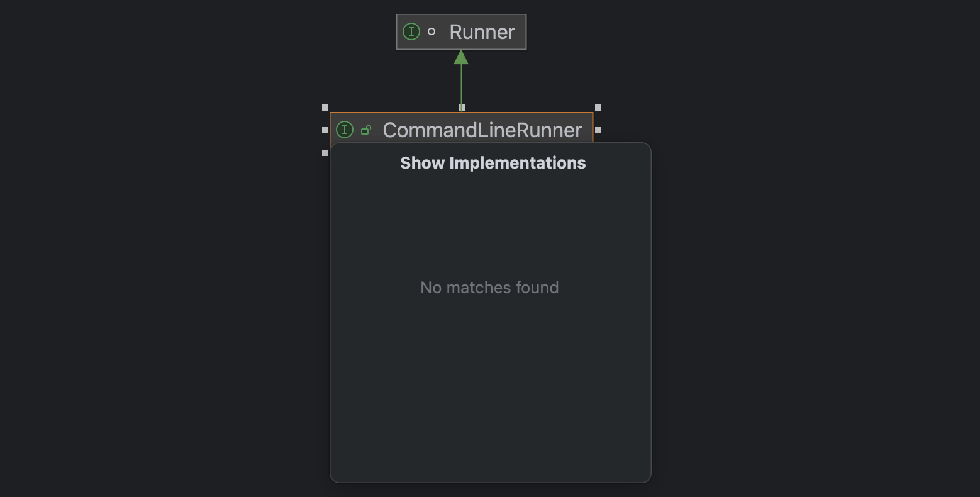Click the Show Implementations popup title
The width and height of the screenshot is (980, 497).
(x=493, y=163)
